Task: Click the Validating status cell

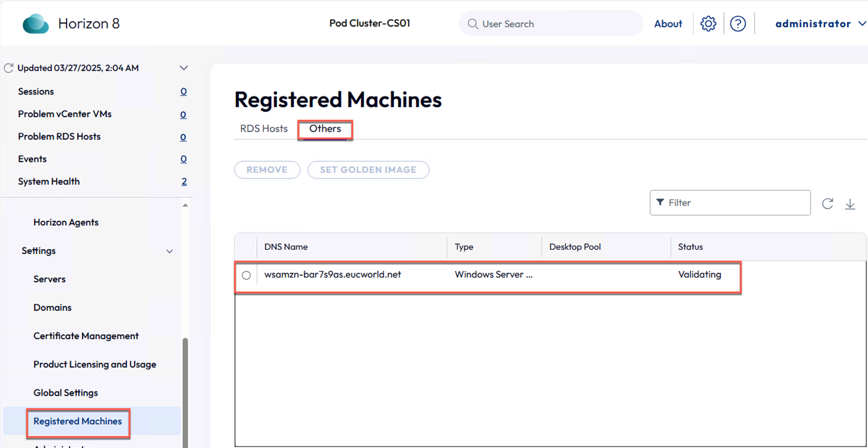Action: [x=699, y=275]
